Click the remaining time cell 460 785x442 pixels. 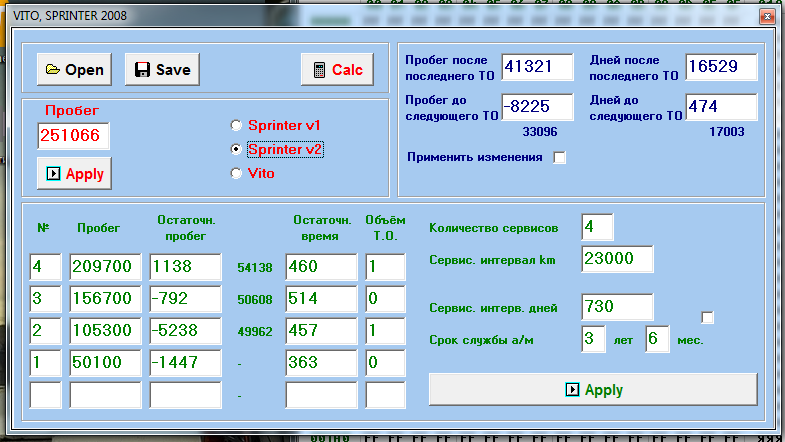pos(321,267)
